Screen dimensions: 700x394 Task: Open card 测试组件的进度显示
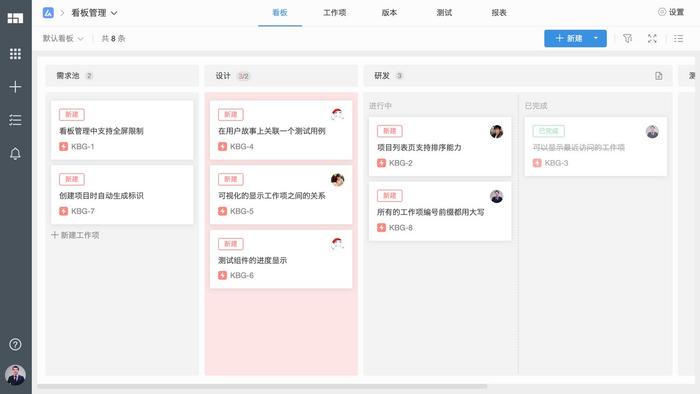[281, 259]
